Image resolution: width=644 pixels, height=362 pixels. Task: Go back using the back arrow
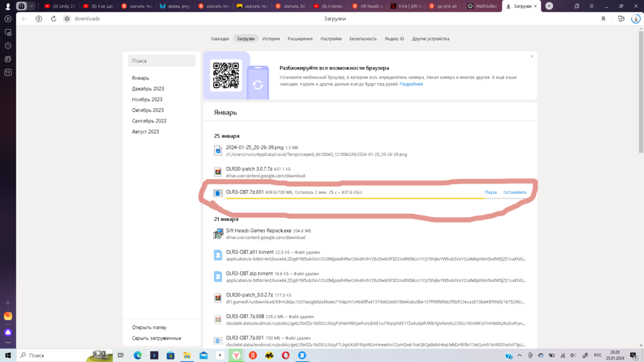click(24, 19)
